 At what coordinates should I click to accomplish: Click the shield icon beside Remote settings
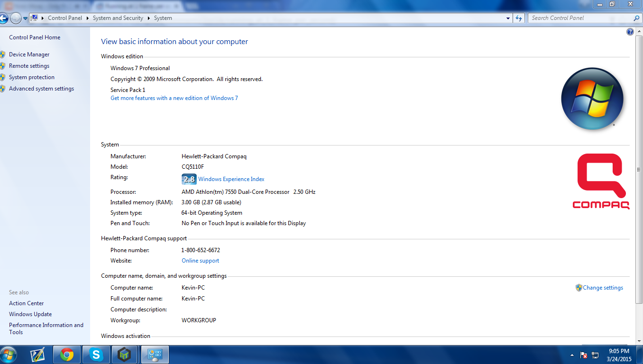[x=2, y=66]
